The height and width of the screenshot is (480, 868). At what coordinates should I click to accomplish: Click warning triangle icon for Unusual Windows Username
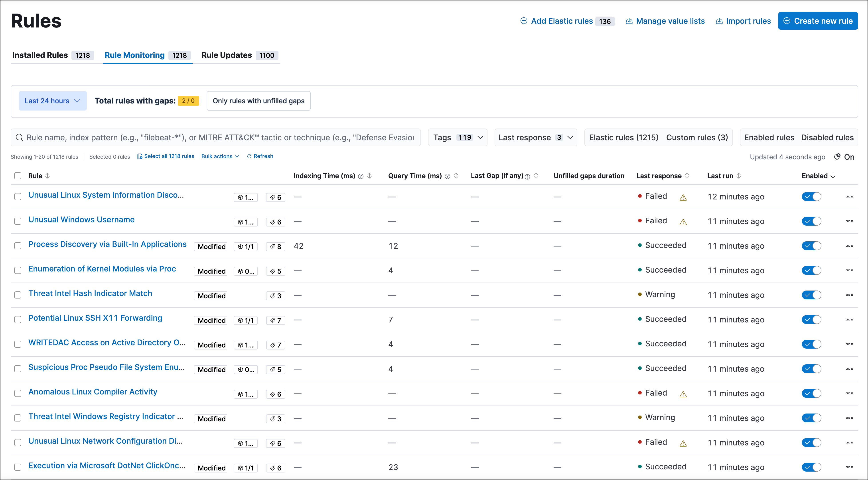683,222
